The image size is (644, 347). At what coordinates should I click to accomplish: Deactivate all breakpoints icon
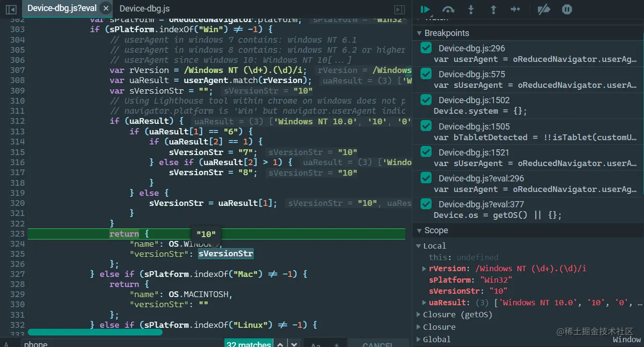coord(544,9)
